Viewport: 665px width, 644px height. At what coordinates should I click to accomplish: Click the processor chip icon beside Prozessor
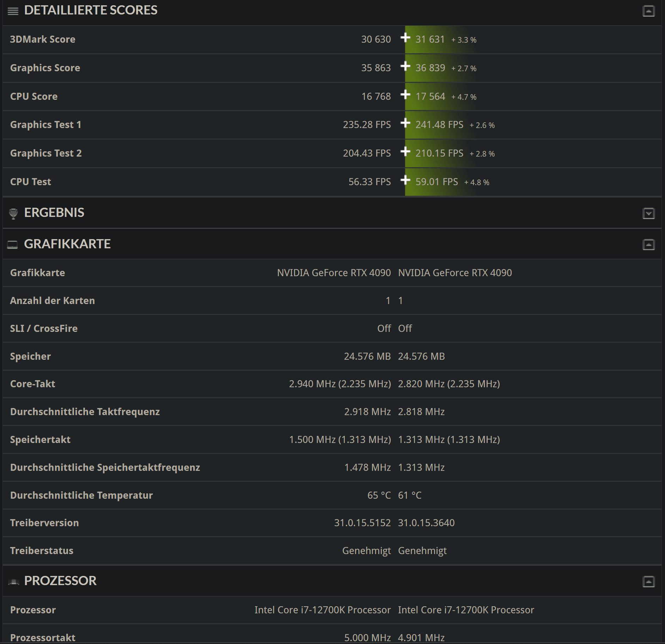(13, 582)
